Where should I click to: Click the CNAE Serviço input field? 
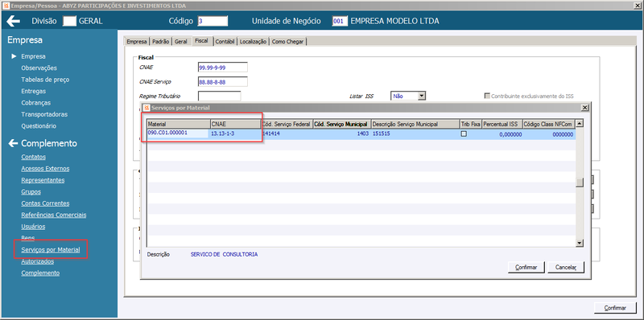tap(223, 82)
